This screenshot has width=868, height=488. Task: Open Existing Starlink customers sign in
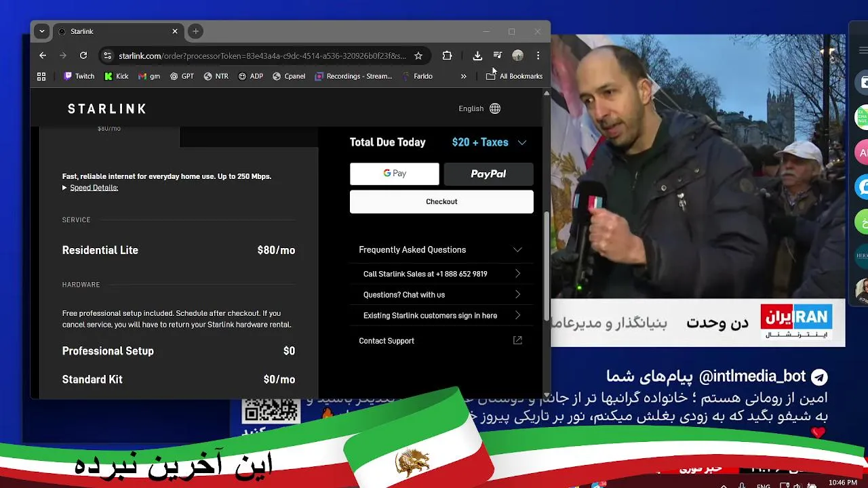pyautogui.click(x=441, y=316)
